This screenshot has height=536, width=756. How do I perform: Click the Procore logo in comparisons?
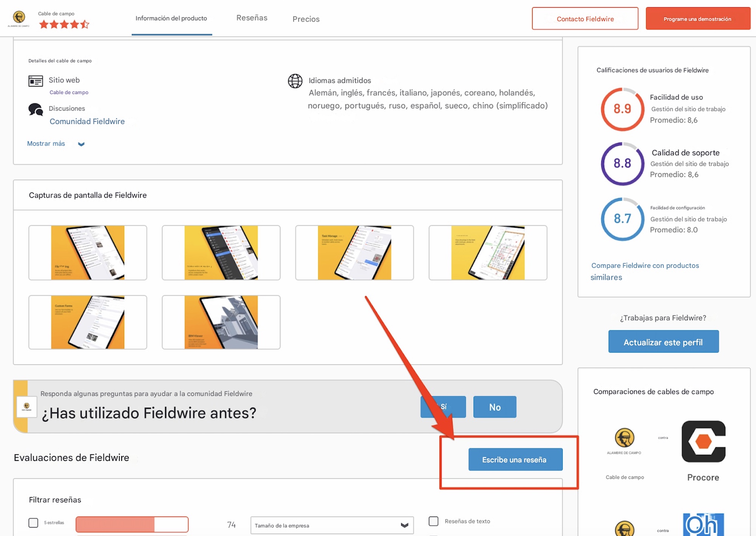pos(703,441)
